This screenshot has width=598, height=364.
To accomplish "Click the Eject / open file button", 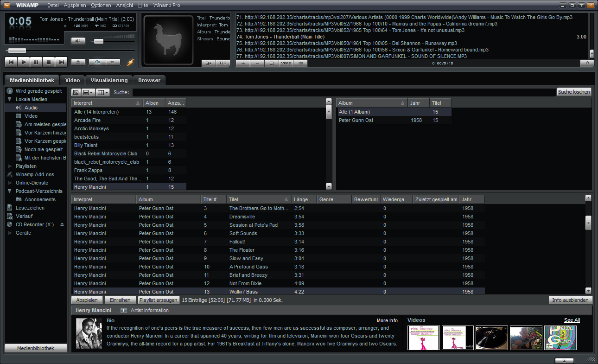I will (78, 62).
